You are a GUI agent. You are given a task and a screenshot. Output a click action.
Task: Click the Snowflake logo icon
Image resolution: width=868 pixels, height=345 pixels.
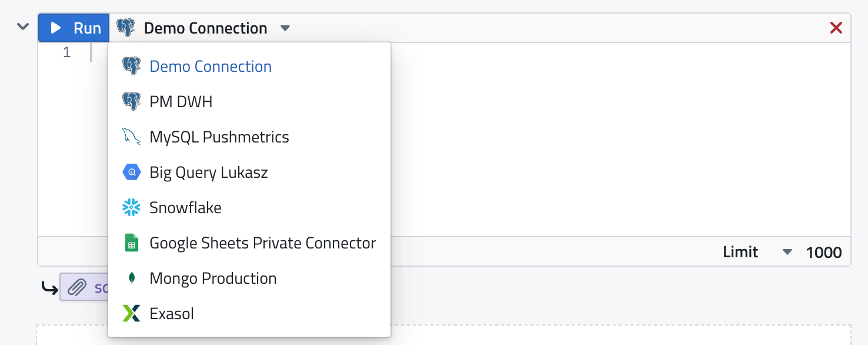(131, 208)
